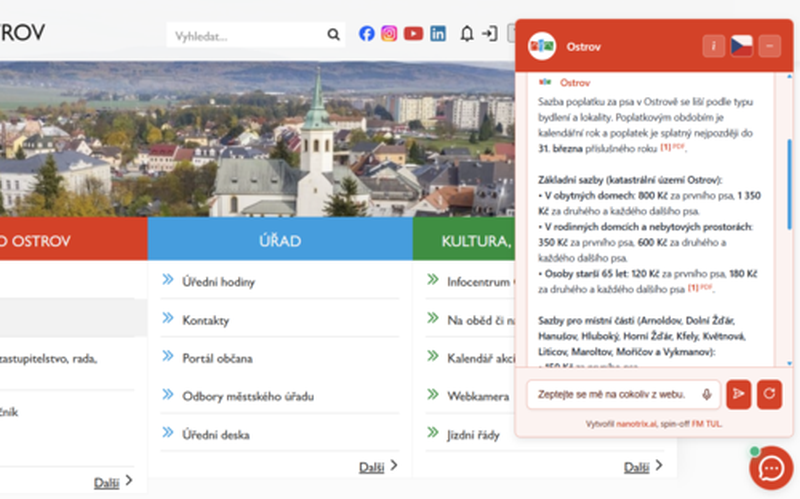Viewport: 800px width, 499px height.
Task: Open the Facebook page icon
Action: tap(367, 33)
